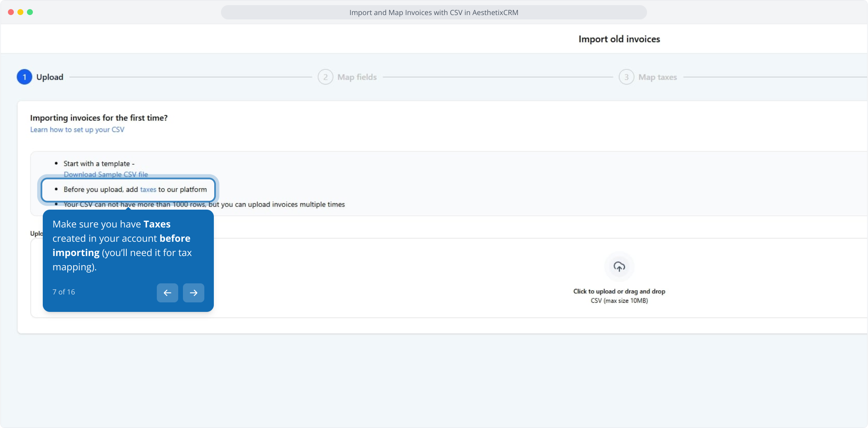Viewport: 868px width, 428px height.
Task: Select the Upload step label
Action: click(50, 77)
